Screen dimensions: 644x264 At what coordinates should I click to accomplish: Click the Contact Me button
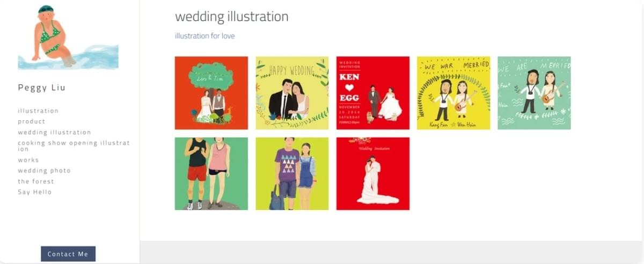pyautogui.click(x=68, y=254)
